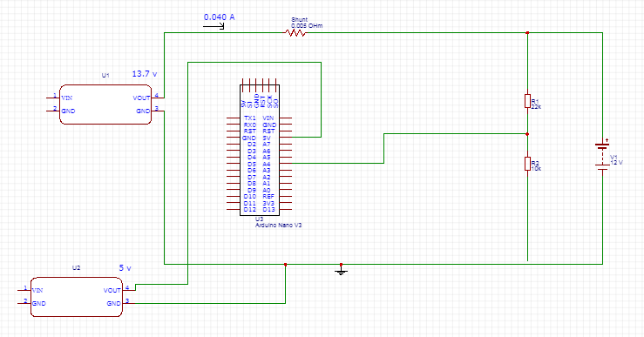Viewport: 644px width, 337px height.
Task: Select the U1 regulator block
Action: click(105, 104)
